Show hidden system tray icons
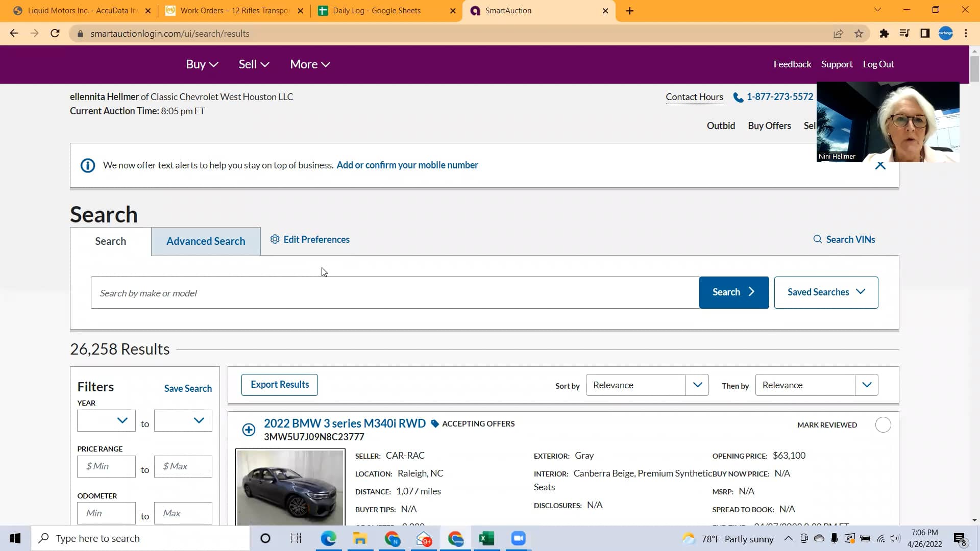Image resolution: width=980 pixels, height=551 pixels. [789, 538]
